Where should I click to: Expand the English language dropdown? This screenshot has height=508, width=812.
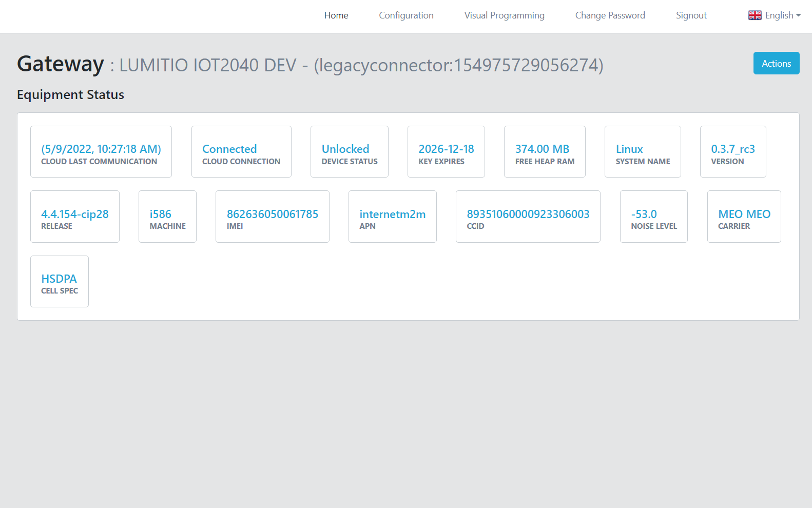pyautogui.click(x=775, y=15)
